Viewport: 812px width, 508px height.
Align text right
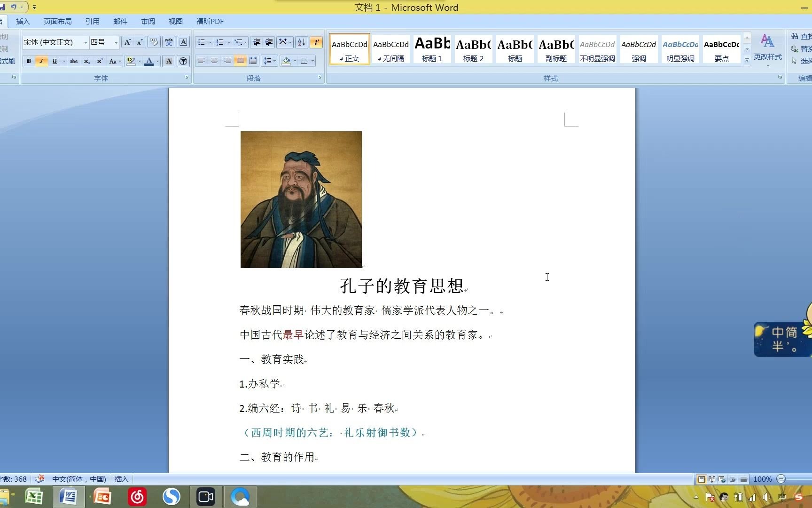click(x=227, y=61)
